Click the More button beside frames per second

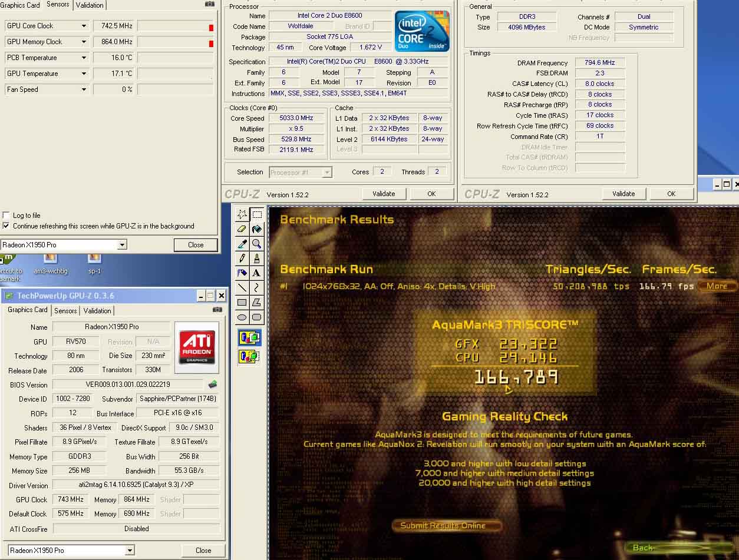click(x=717, y=286)
